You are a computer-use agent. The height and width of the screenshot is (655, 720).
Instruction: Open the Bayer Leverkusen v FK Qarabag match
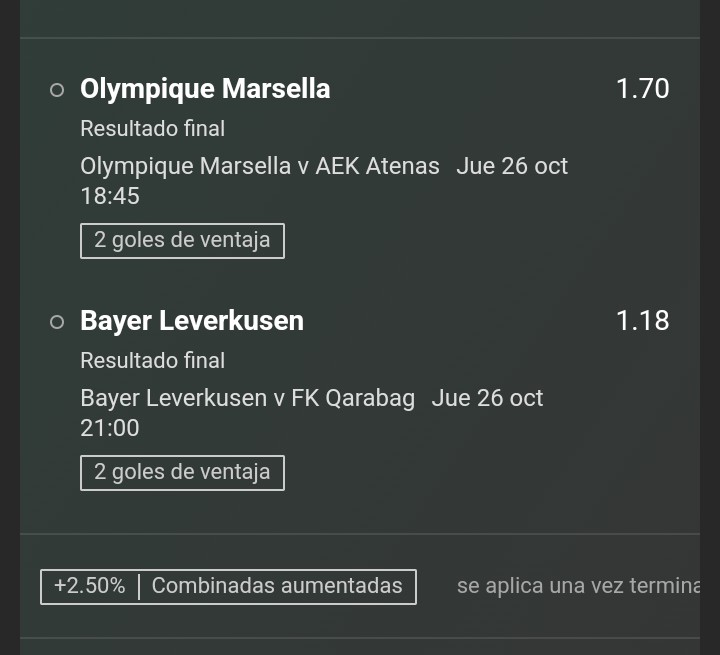tap(248, 398)
